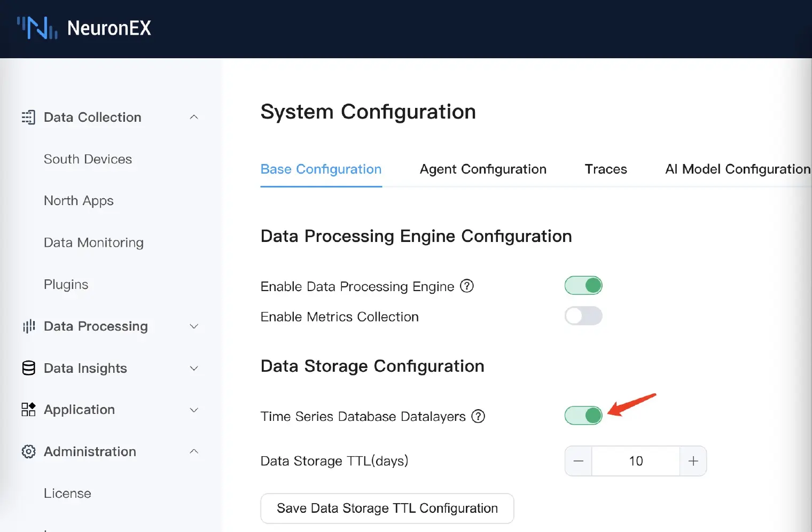
Task: Click the Data Storage Configuration heading
Action: [372, 366]
